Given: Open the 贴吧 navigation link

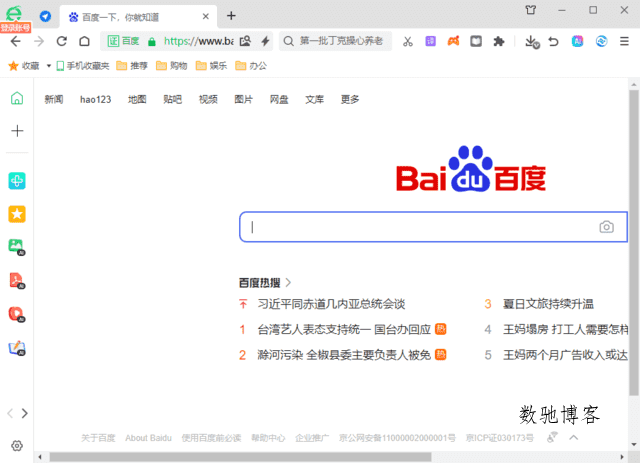Looking at the screenshot, I should click(172, 99).
